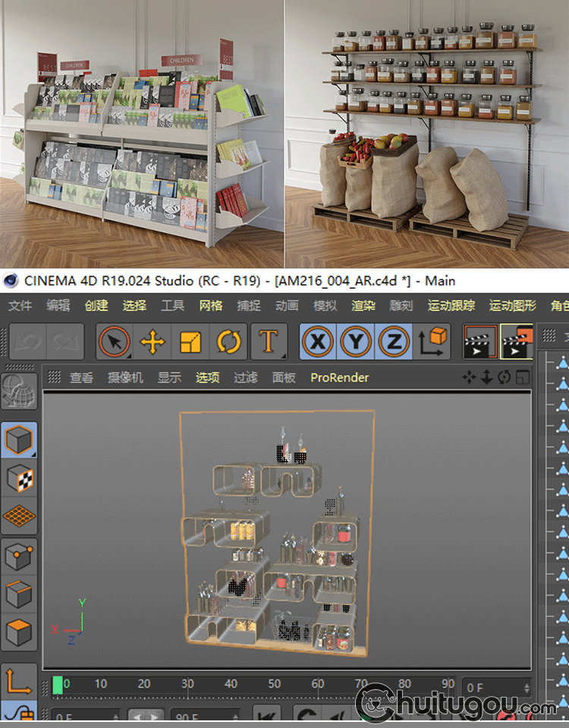The image size is (569, 728).
Task: Open the viewport 摄像机 menu
Action: (x=125, y=377)
